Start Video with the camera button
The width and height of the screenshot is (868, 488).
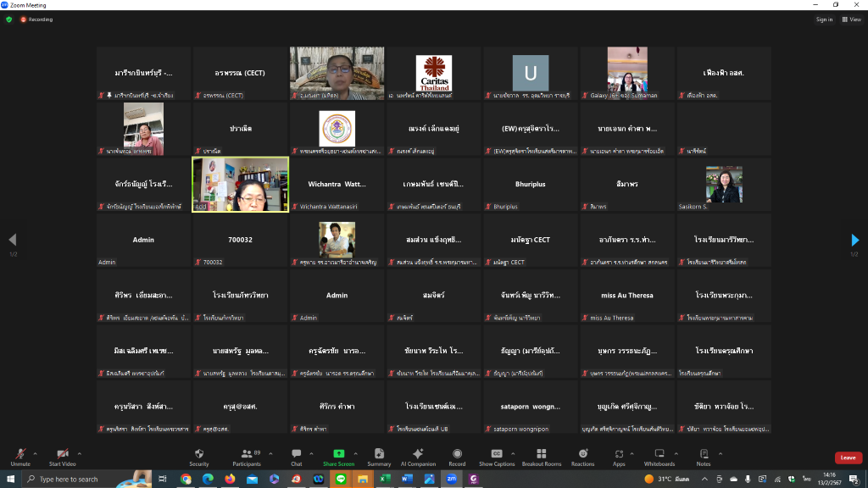pos(62,457)
